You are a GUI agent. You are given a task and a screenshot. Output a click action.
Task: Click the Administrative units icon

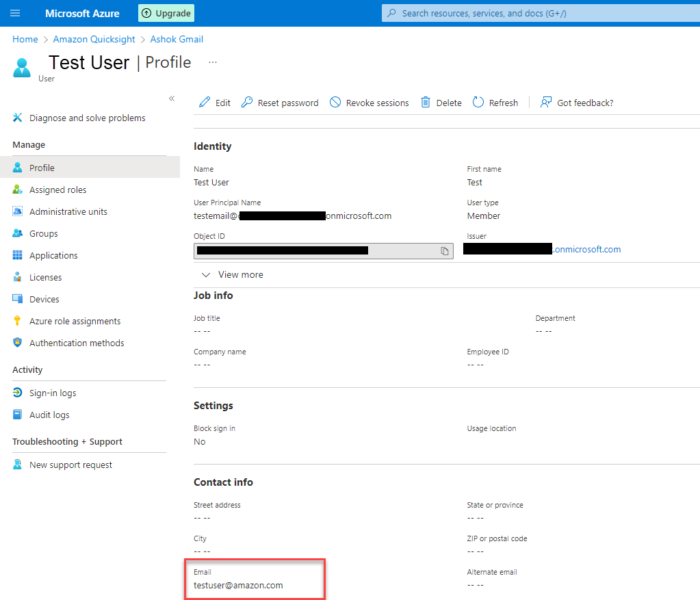click(17, 211)
